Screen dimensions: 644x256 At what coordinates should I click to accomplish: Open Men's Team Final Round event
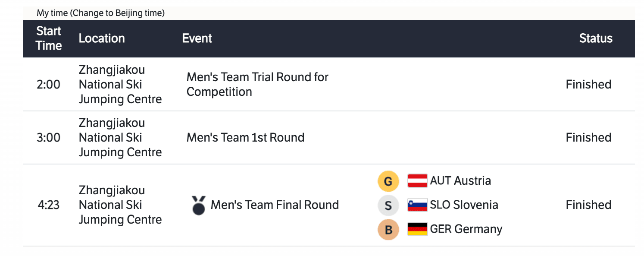(x=275, y=205)
